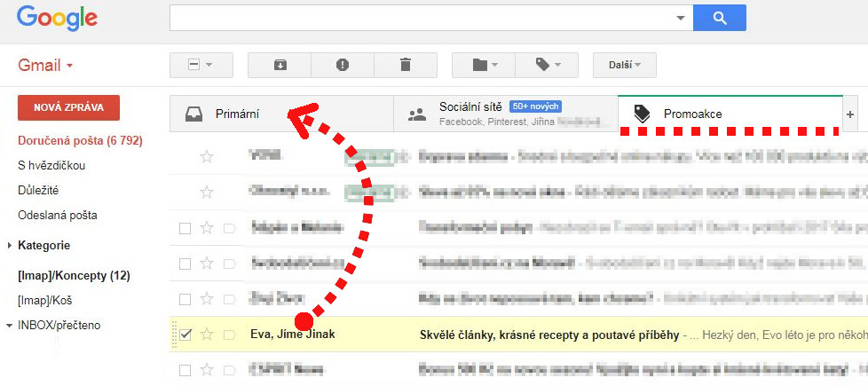Viewport: 868px width, 386px height.
Task: Open the [Imap]/Koš label
Action: coord(45,301)
